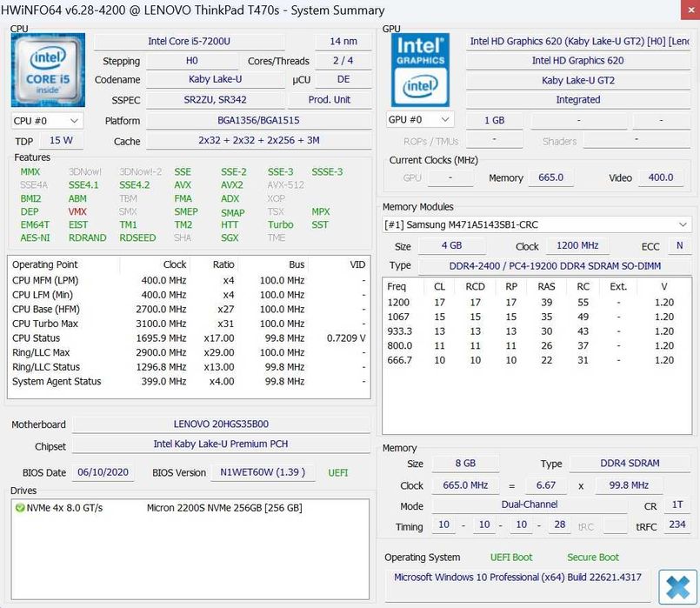Click the Integrated GPU type field

click(578, 99)
